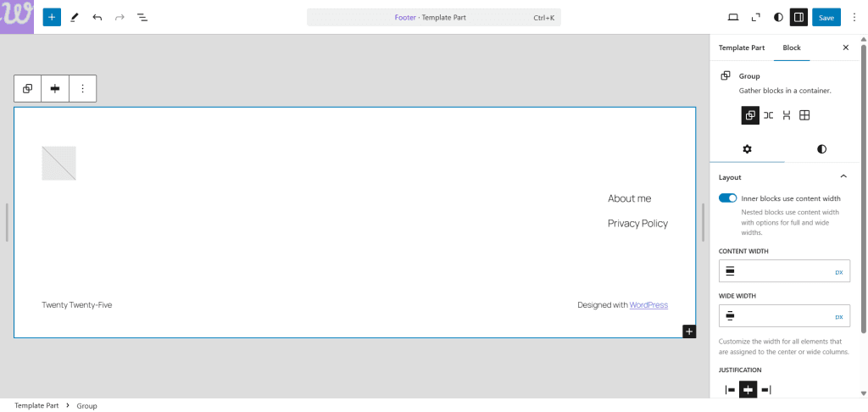868x412 pixels.
Task: Open block Options three-dot menu
Action: pos(82,88)
